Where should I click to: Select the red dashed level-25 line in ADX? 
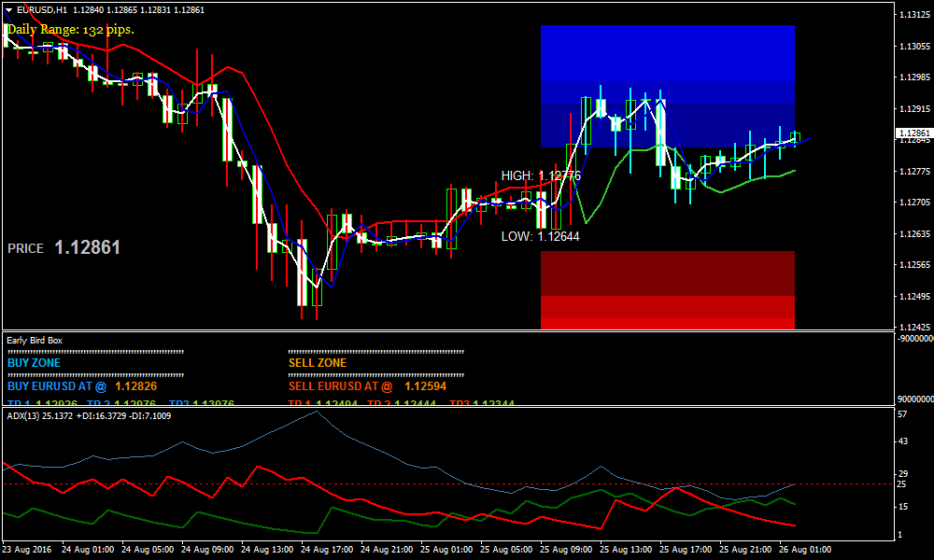point(448,484)
